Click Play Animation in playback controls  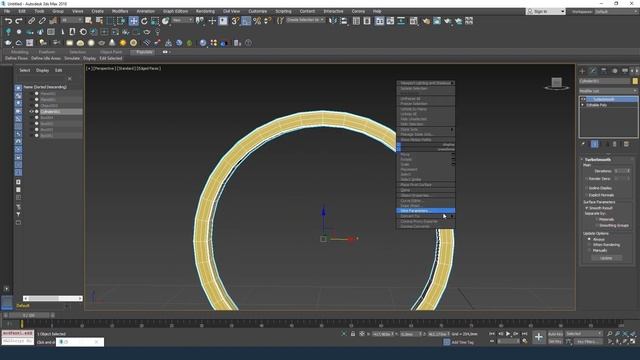[508, 334]
